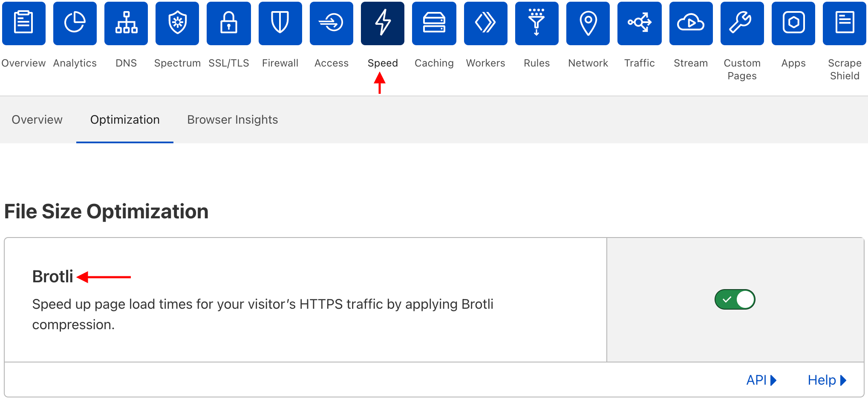Expand the API section
The width and height of the screenshot is (868, 400).
point(761,380)
